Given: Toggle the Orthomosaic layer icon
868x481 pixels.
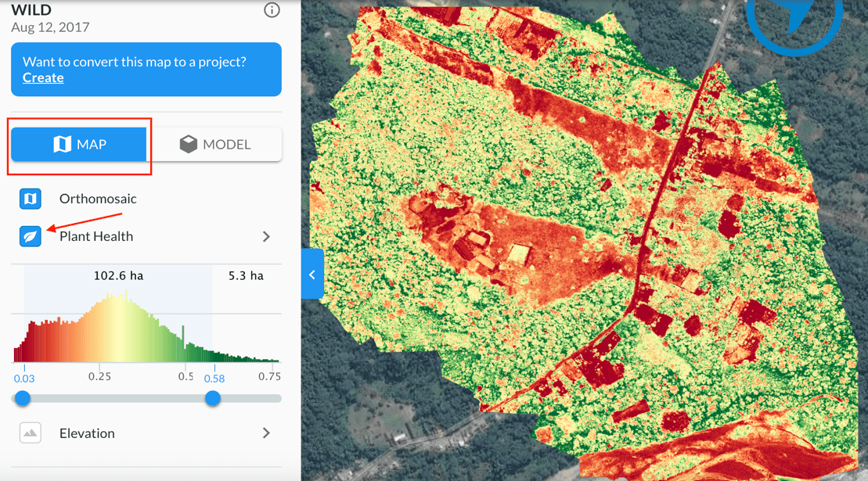Looking at the screenshot, I should 31,199.
